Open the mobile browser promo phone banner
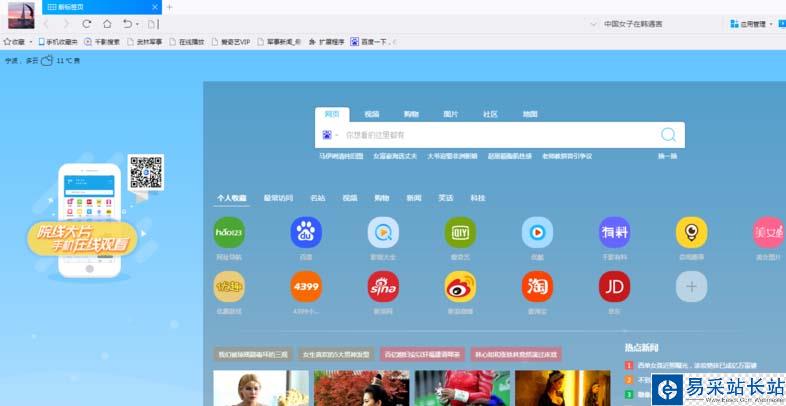The image size is (786, 406). [89, 221]
